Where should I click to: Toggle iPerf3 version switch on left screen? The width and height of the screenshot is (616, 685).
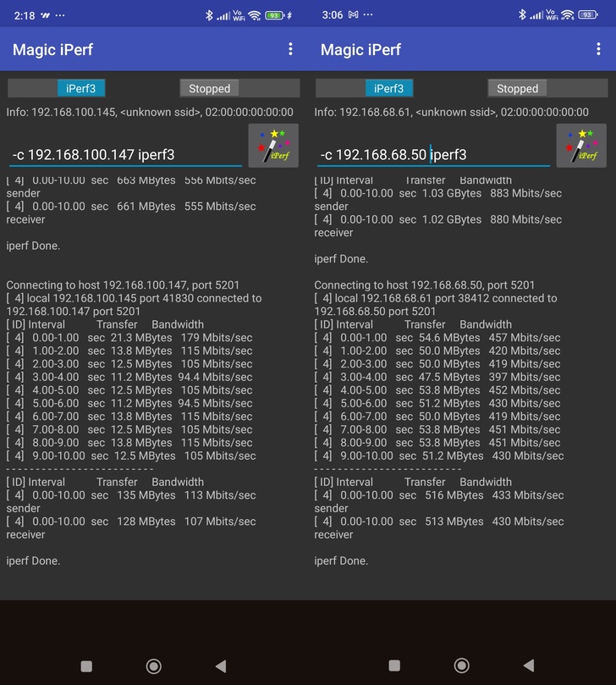(x=57, y=88)
